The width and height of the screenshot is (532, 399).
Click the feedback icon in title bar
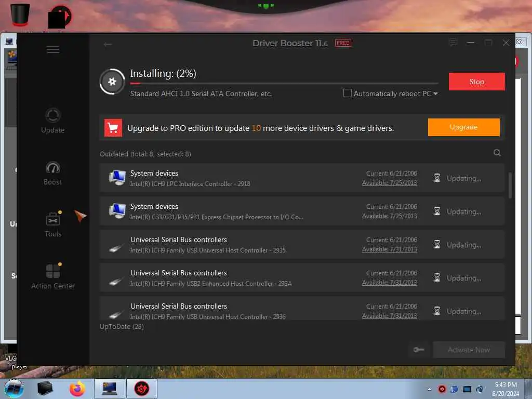(453, 43)
